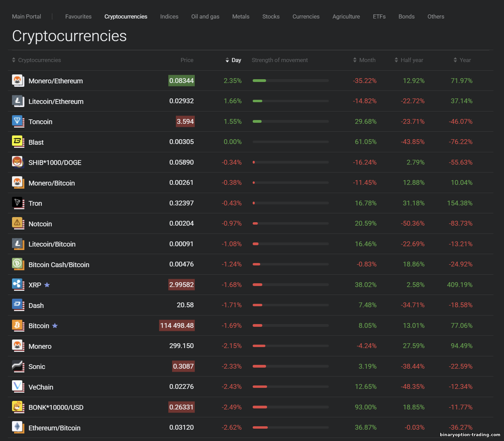Sort by Year column header
Image resolution: width=504 pixels, height=441 pixels.
(x=462, y=60)
